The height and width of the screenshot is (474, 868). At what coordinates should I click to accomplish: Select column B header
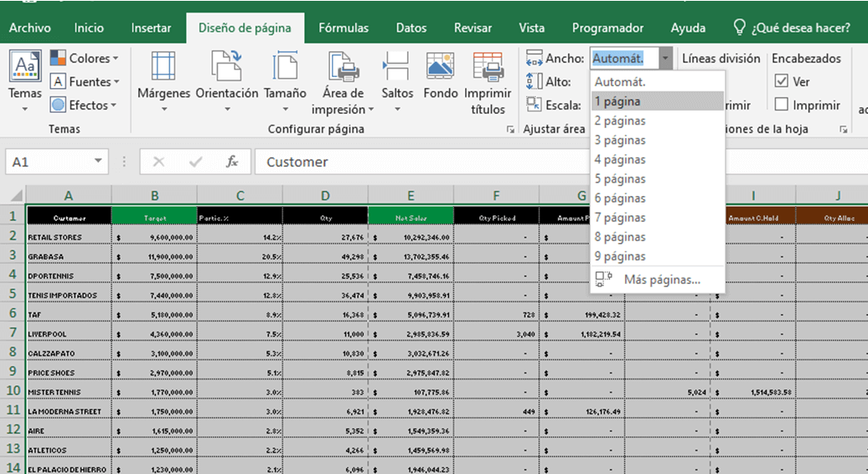tap(154, 195)
